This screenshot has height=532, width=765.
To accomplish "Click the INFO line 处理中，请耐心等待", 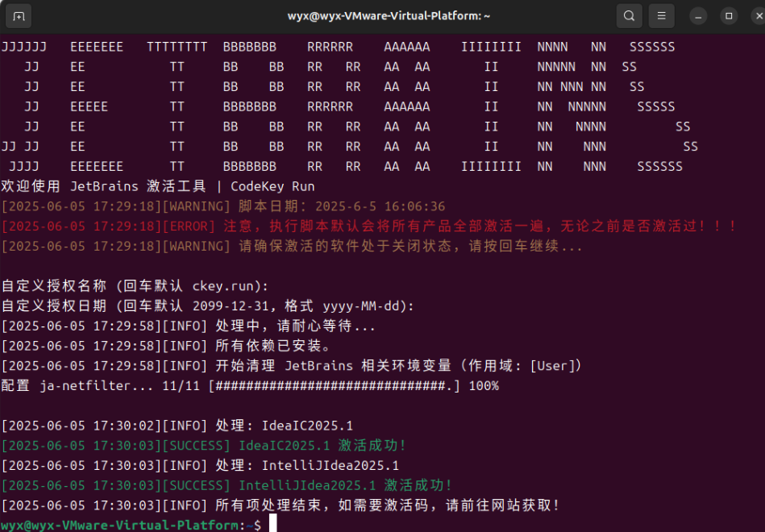I will [189, 326].
